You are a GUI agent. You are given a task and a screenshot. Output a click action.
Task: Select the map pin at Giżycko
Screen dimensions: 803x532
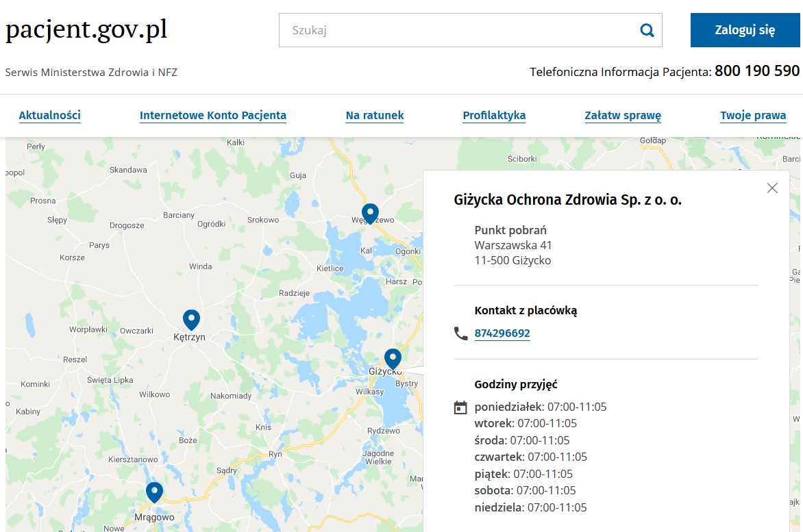[393, 359]
